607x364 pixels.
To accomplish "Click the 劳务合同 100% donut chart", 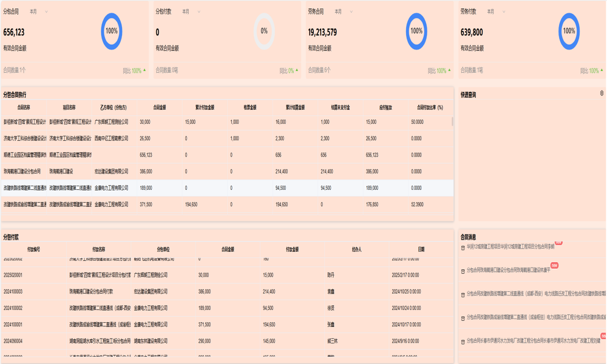I will (416, 31).
